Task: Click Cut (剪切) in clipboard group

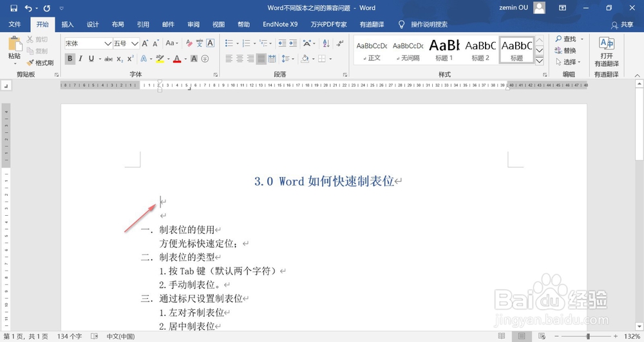Action: 37,39
